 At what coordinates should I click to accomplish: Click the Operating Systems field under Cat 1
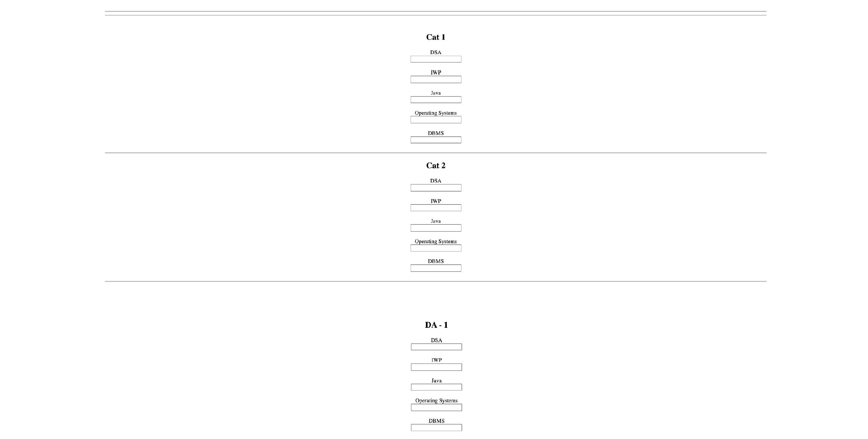coord(436,119)
